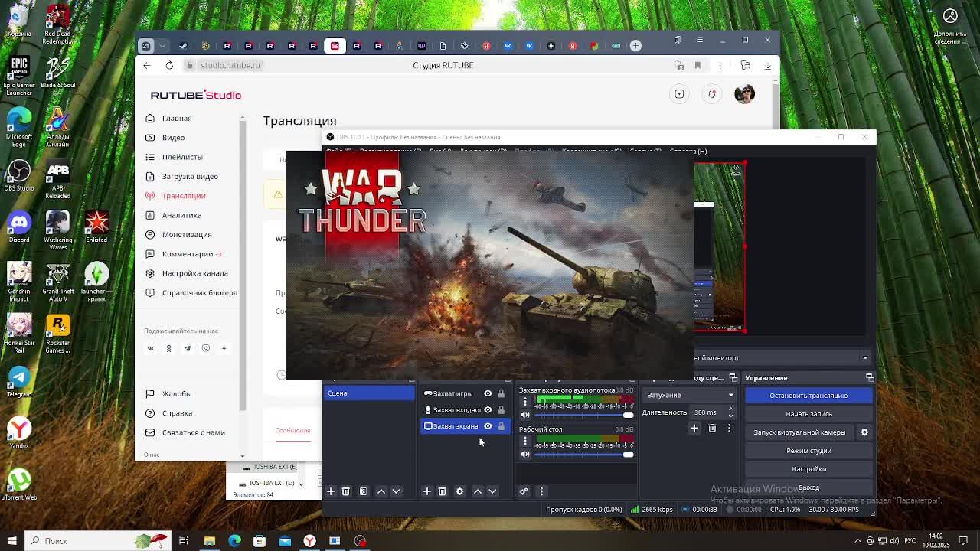980x551 pixels.
Task: Toggle visibility of Захват экрана source
Action: [488, 426]
